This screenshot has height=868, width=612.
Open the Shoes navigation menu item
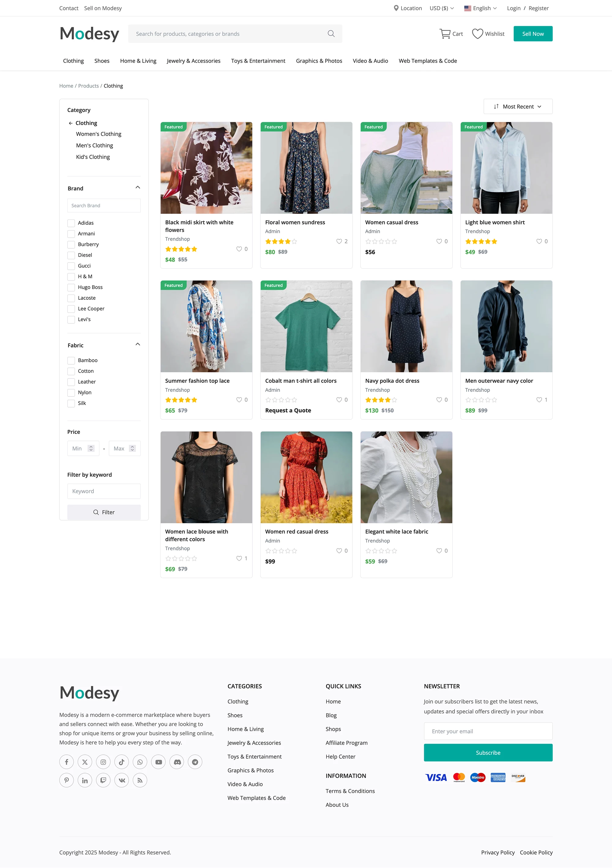pos(102,61)
